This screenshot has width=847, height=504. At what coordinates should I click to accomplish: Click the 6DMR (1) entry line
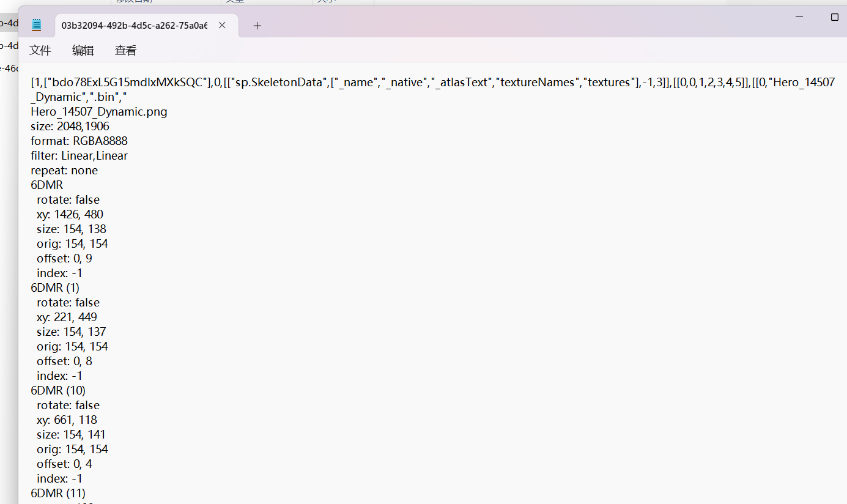tap(55, 287)
